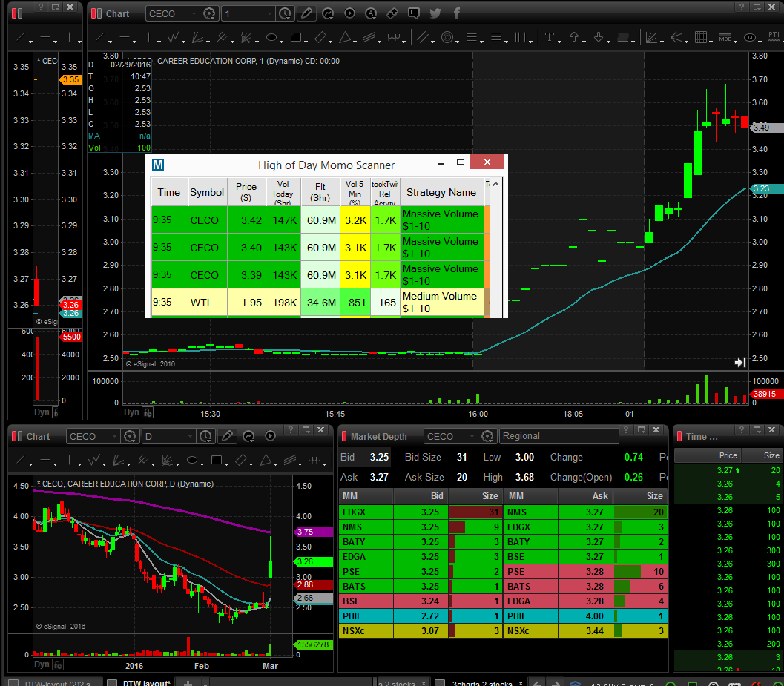784x686 pixels.
Task: Select ellipse tool in daily chart toolbar
Action: click(x=192, y=460)
